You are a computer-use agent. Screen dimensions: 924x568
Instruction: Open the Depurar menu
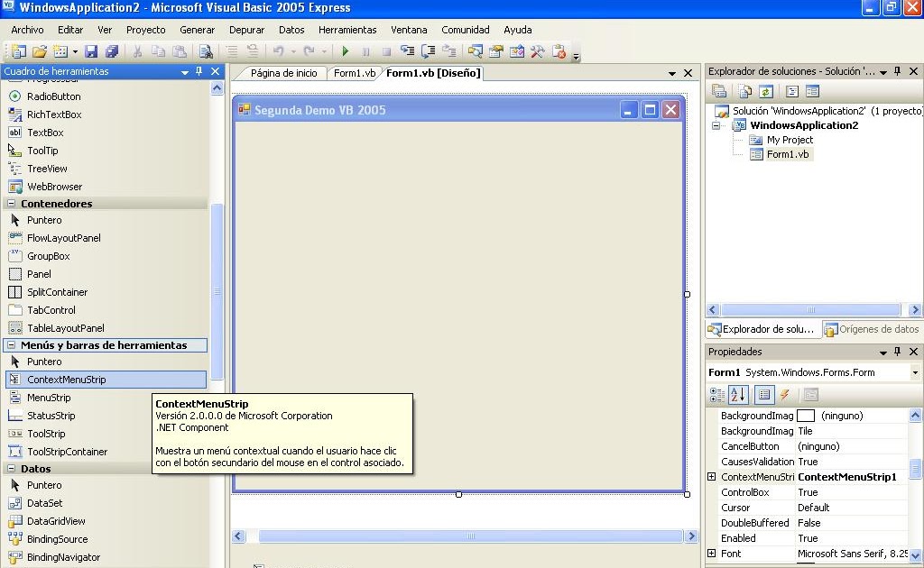click(246, 30)
